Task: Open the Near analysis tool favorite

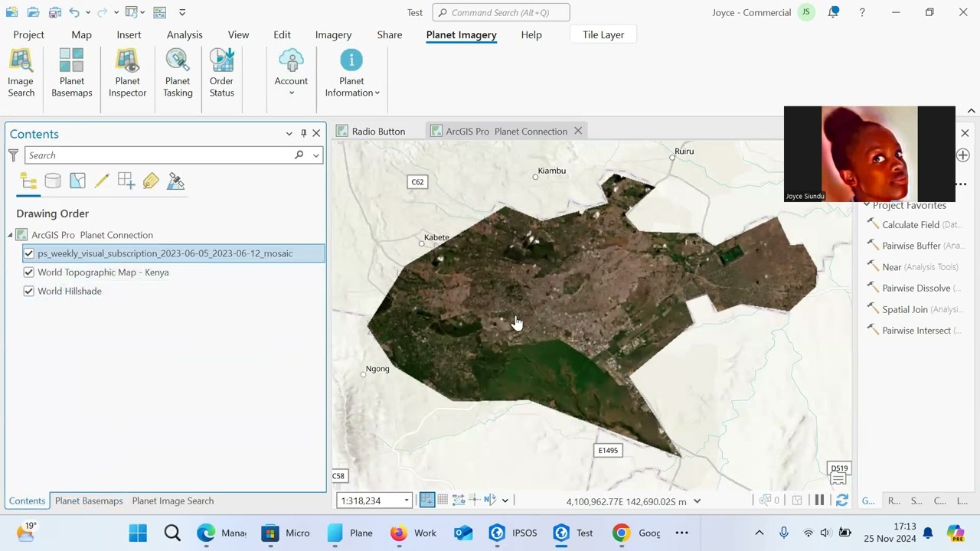Action: 913,267
